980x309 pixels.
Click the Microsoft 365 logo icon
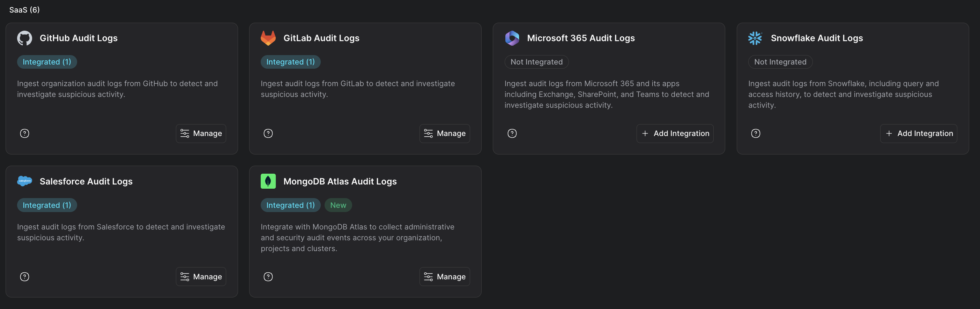tap(512, 38)
